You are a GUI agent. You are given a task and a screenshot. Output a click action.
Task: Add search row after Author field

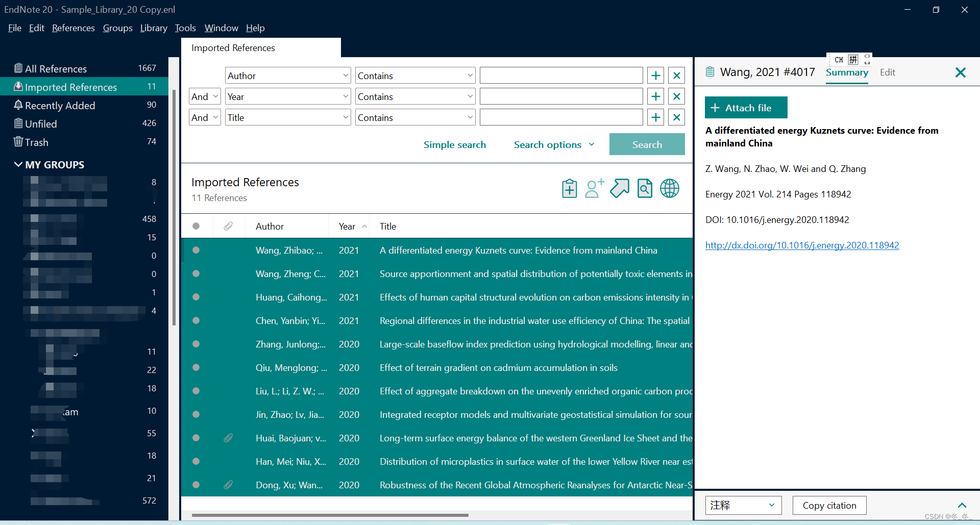656,76
